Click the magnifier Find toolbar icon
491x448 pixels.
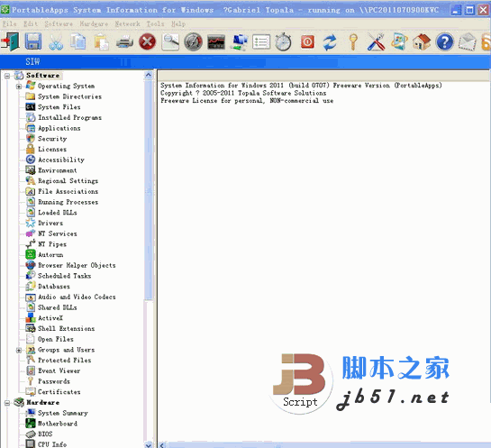point(170,41)
